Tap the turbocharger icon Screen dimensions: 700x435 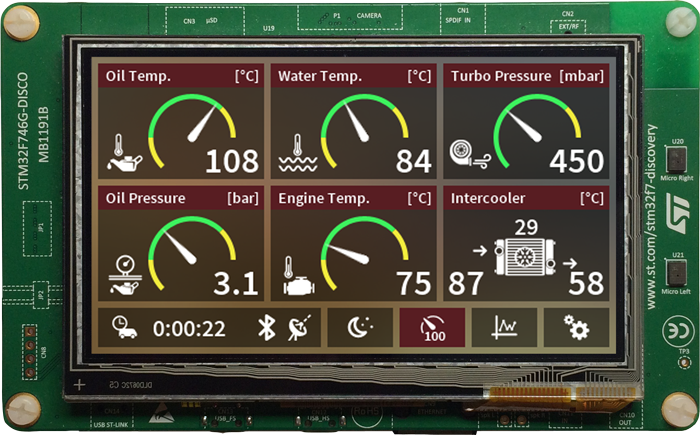pyautogui.click(x=465, y=151)
